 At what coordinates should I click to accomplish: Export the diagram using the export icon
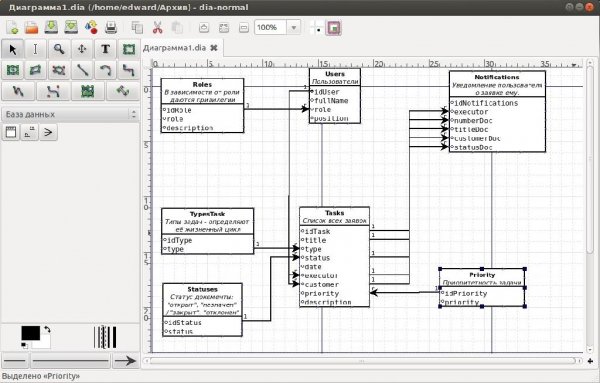pos(91,28)
